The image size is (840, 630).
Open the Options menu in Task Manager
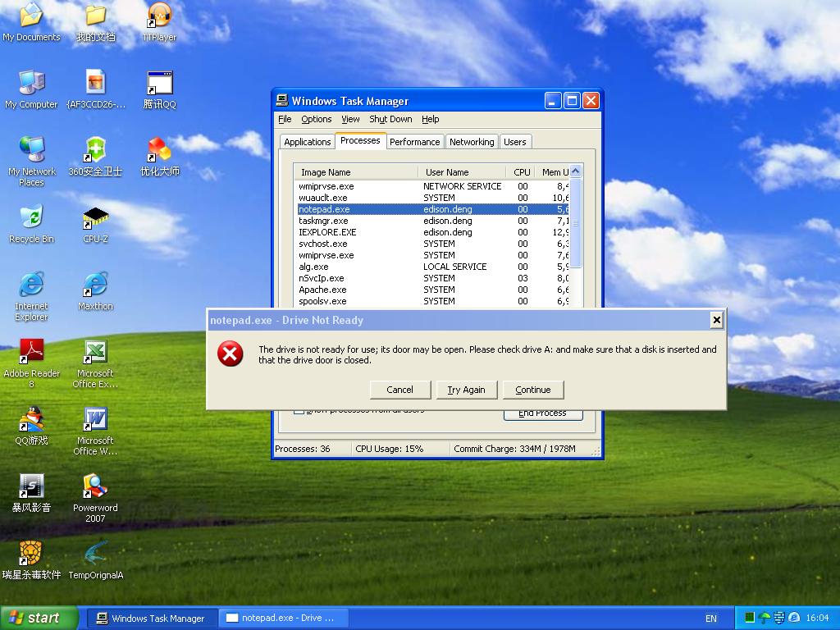tap(316, 119)
